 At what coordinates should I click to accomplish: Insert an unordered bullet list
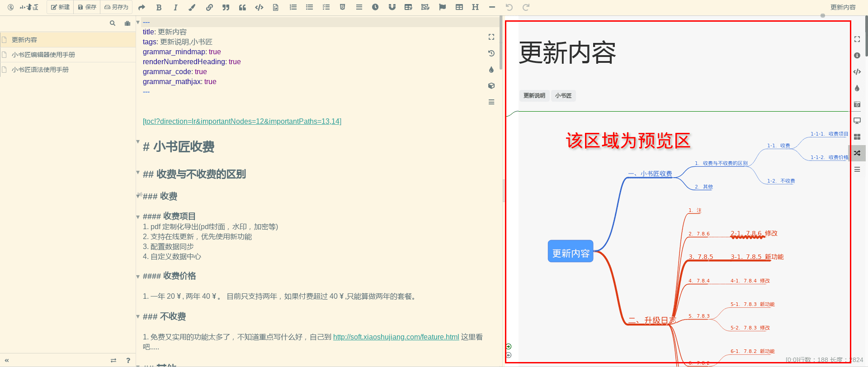pyautogui.click(x=309, y=7)
